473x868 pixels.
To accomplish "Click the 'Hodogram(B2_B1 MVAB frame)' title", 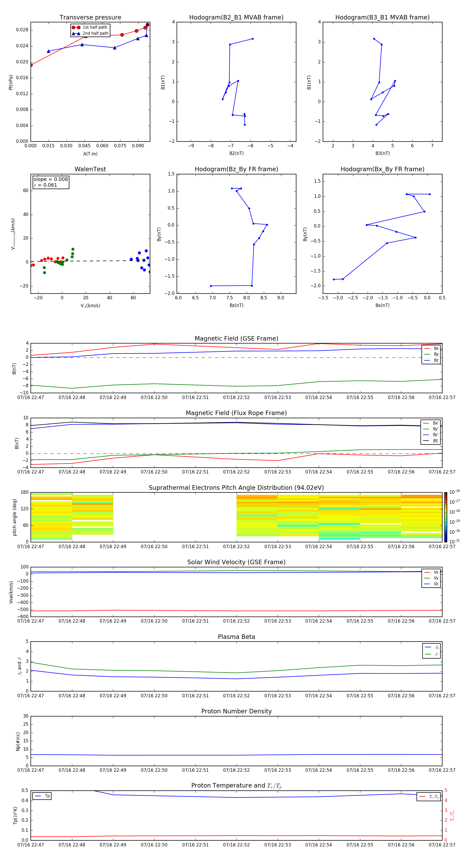I will coord(236,18).
